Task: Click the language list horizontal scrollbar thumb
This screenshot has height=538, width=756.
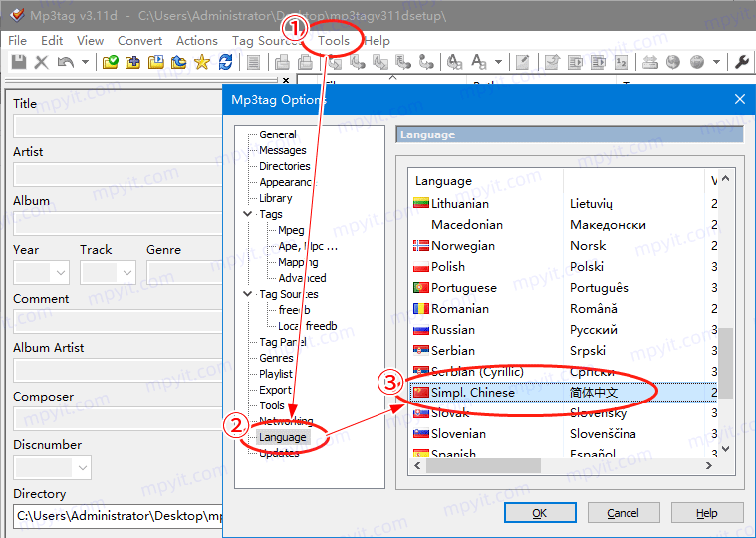Action: click(484, 466)
